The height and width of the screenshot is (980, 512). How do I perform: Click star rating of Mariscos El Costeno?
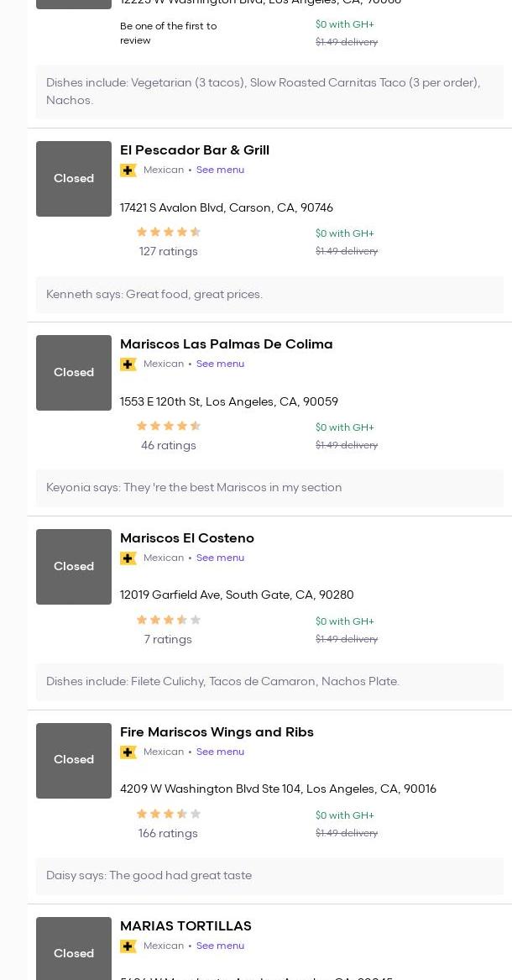169,621
